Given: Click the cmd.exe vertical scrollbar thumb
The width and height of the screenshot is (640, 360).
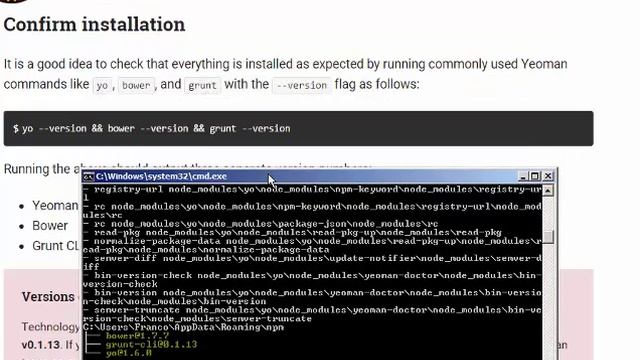Looking at the screenshot, I should tap(549, 237).
